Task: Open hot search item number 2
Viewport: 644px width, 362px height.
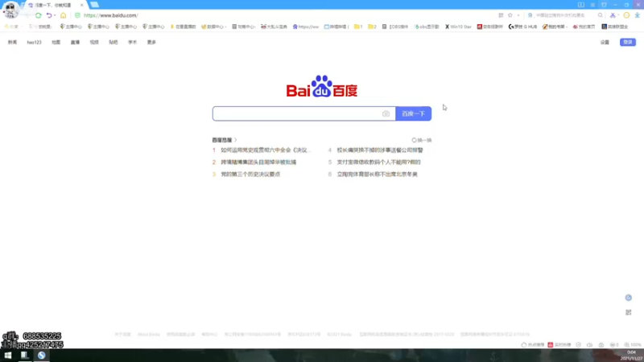Action: pos(258,162)
